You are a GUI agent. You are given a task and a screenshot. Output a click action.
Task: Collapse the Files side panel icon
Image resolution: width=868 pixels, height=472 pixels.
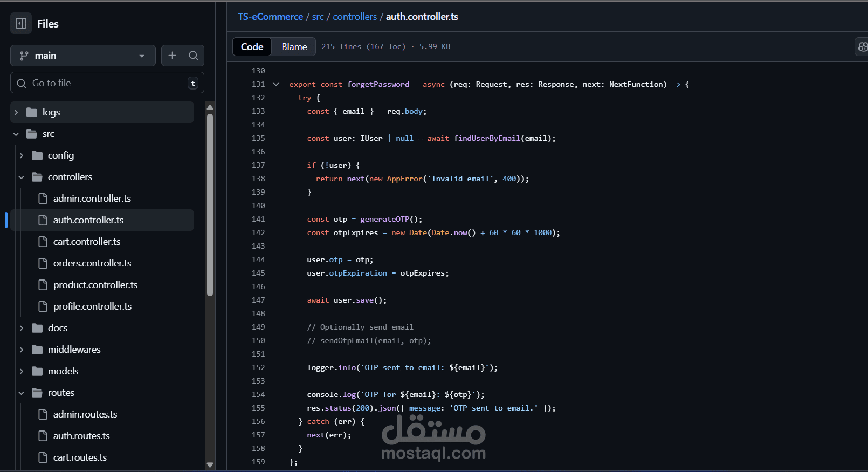pos(21,23)
